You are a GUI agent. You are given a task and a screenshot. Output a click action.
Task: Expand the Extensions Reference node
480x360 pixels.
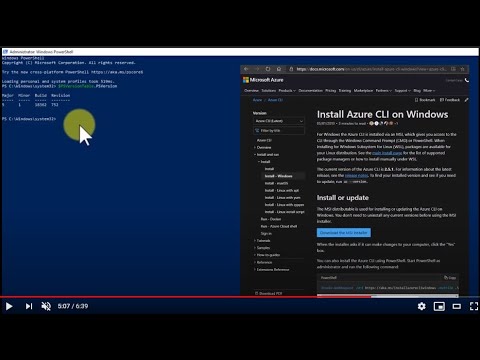pyautogui.click(x=273, y=270)
